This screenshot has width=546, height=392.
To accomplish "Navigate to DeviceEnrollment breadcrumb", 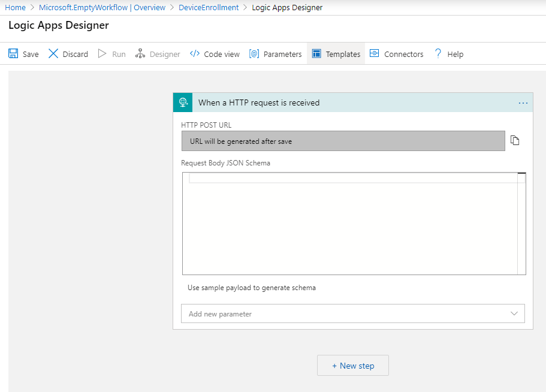I will click(x=209, y=7).
